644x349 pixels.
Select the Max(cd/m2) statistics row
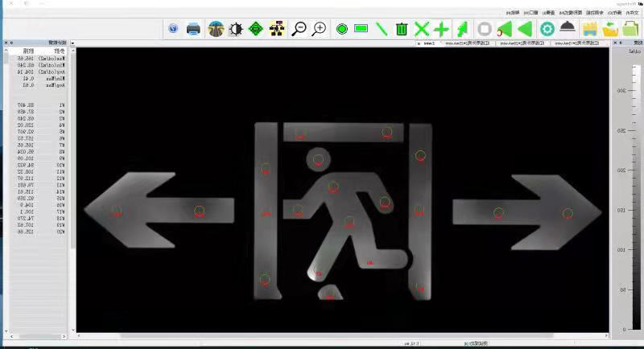[38, 59]
